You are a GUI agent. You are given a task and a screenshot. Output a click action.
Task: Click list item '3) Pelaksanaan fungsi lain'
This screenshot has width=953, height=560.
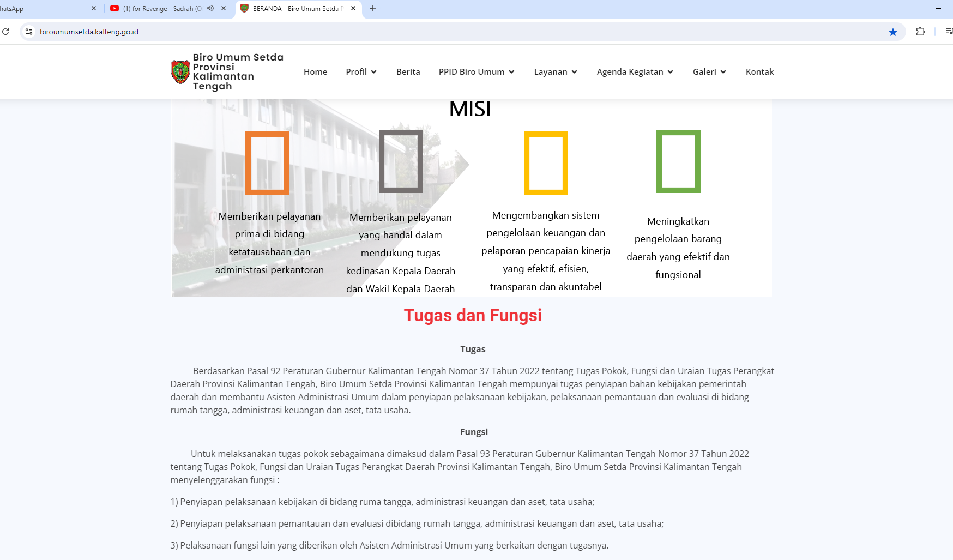[x=389, y=545]
